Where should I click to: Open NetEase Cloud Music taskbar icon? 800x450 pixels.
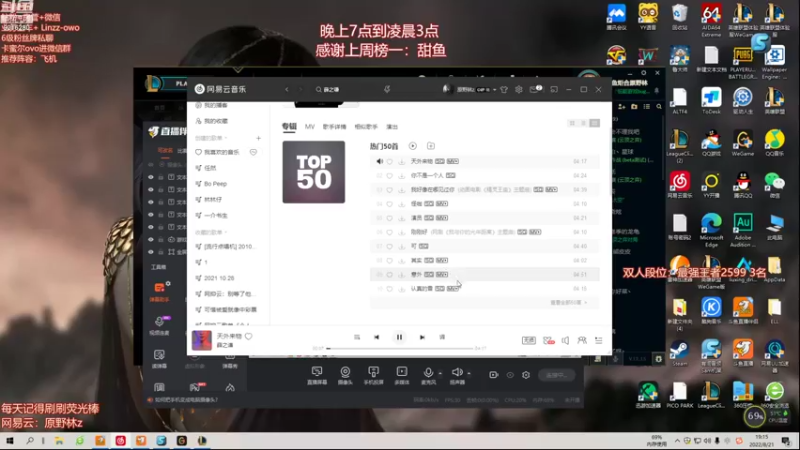120,441
